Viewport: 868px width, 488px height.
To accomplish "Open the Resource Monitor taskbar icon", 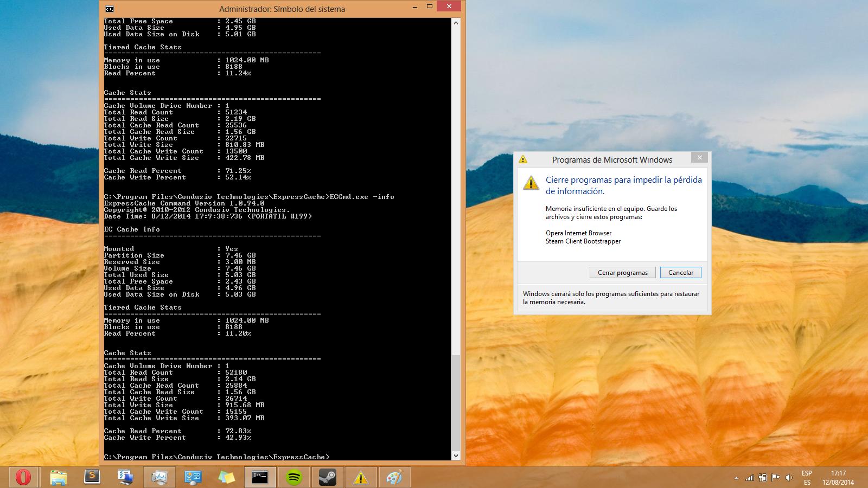I will (x=159, y=477).
